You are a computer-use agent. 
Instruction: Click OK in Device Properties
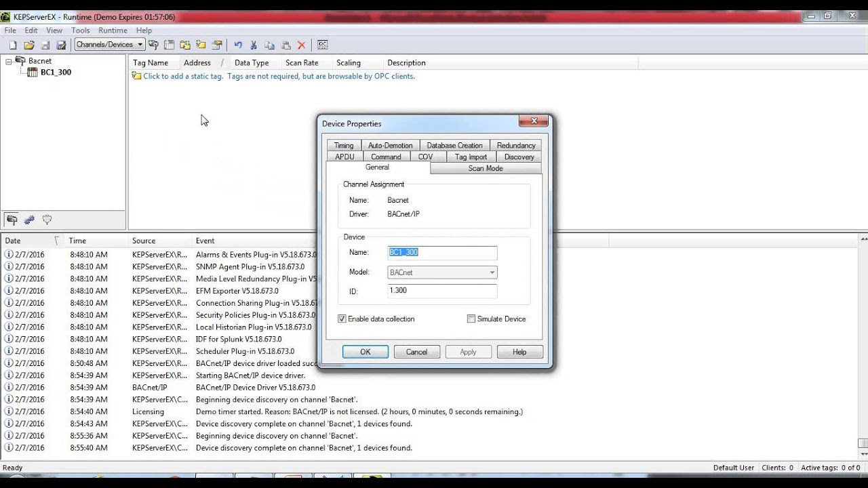tap(366, 352)
